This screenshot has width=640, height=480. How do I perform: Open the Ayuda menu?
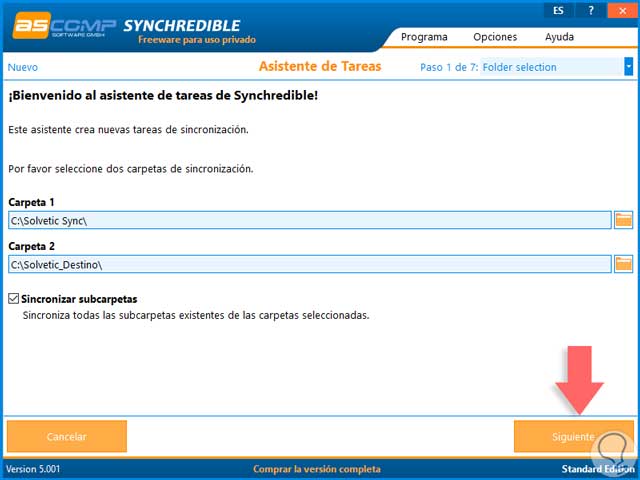pyautogui.click(x=559, y=37)
